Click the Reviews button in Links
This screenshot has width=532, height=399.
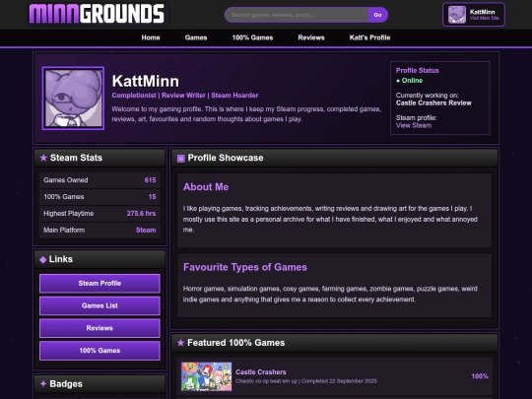pyautogui.click(x=100, y=328)
